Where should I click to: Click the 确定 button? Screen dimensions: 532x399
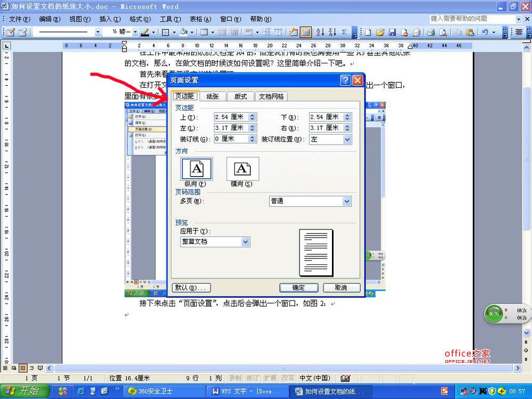click(x=298, y=288)
